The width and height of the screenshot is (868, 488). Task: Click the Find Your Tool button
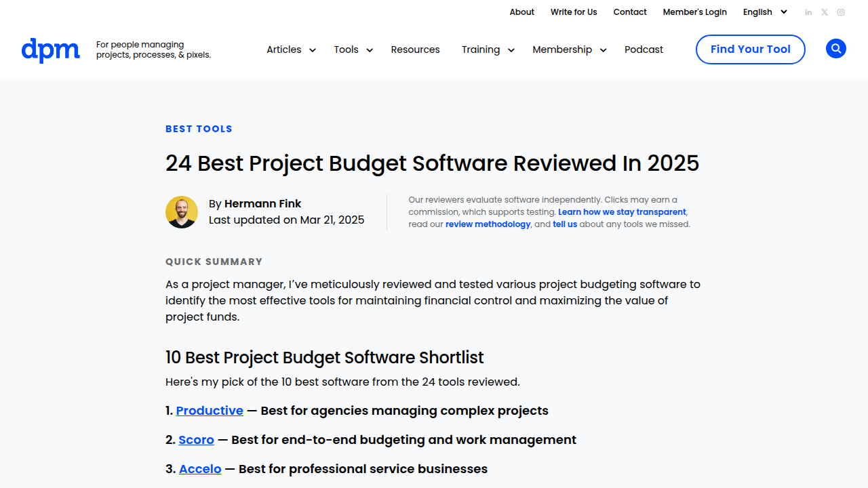[751, 49]
